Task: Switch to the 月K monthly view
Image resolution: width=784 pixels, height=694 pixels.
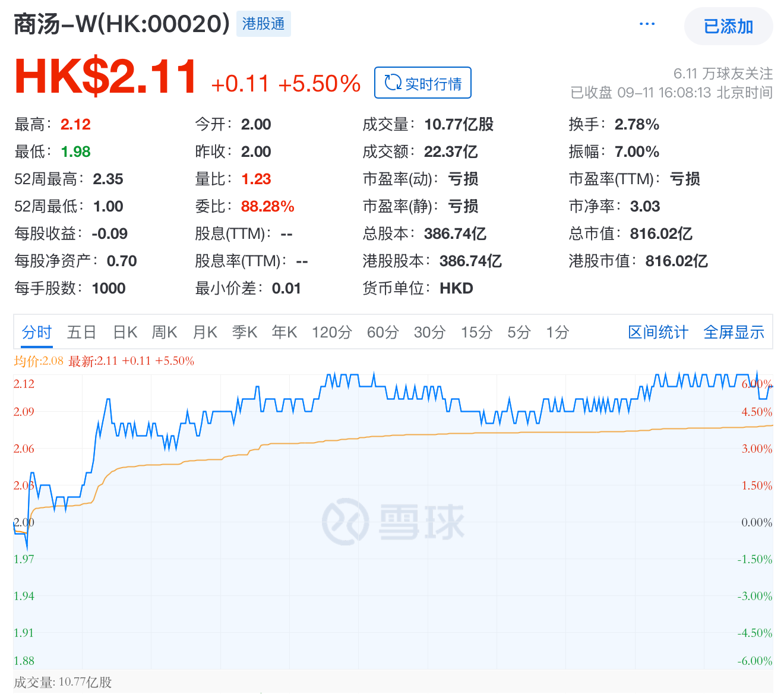Action: click(x=204, y=333)
